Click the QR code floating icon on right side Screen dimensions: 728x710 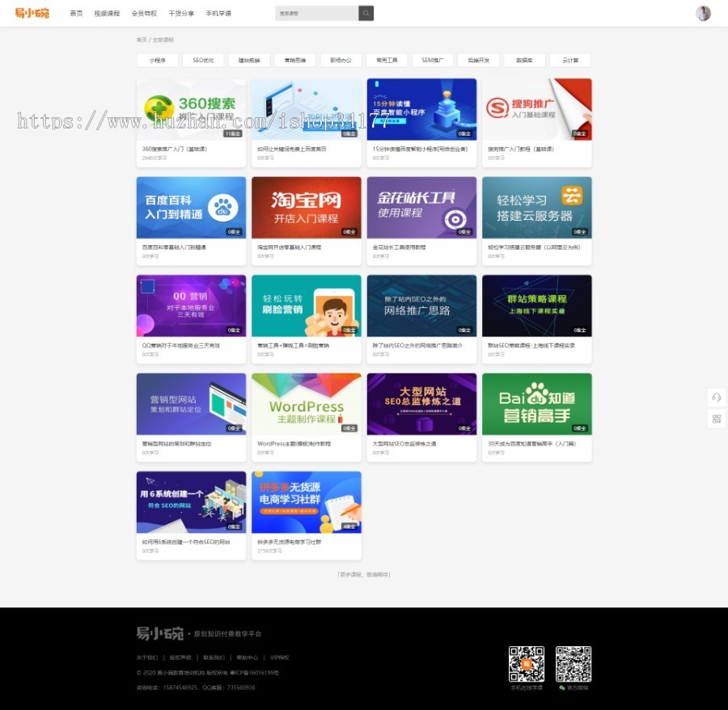pos(716,419)
